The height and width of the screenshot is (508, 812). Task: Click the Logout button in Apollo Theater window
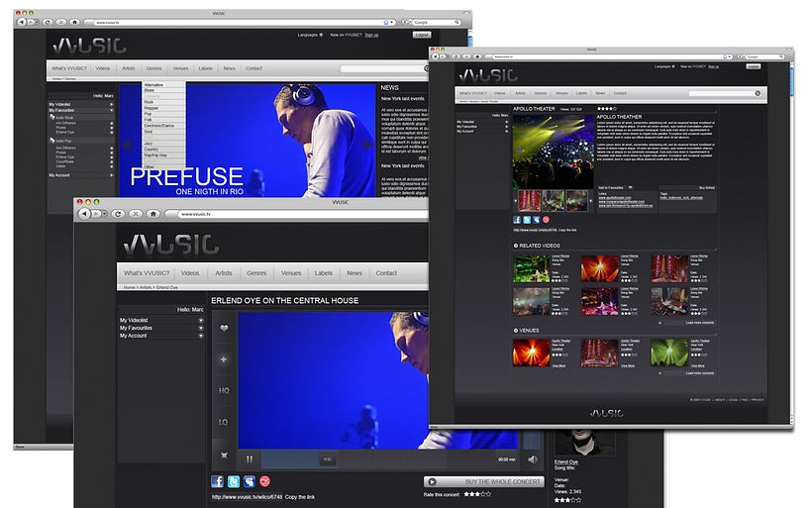click(x=754, y=66)
